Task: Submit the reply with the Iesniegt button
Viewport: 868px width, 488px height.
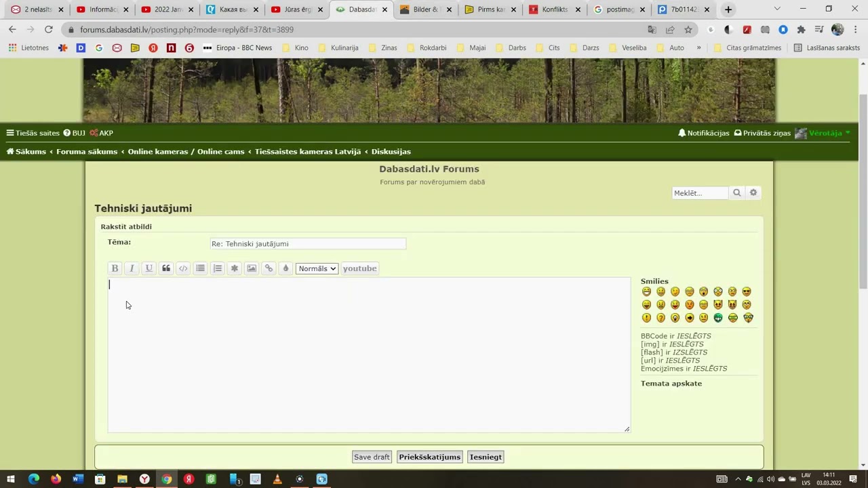Action: [x=486, y=457]
